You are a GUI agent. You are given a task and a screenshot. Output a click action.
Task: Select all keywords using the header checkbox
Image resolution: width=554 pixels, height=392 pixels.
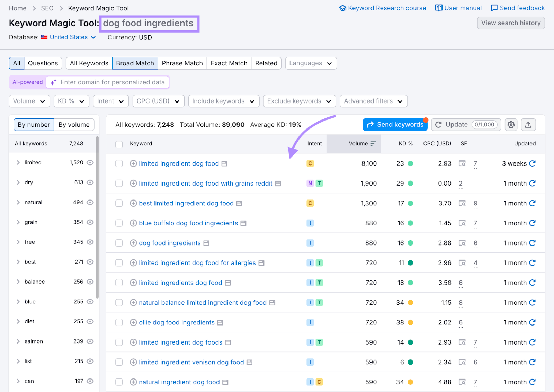click(x=119, y=143)
